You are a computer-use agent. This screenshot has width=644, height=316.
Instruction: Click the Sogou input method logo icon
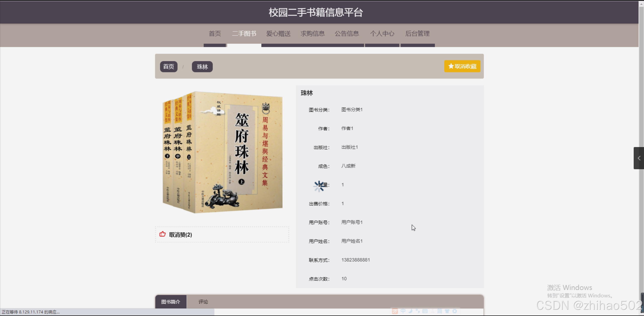pos(395,311)
